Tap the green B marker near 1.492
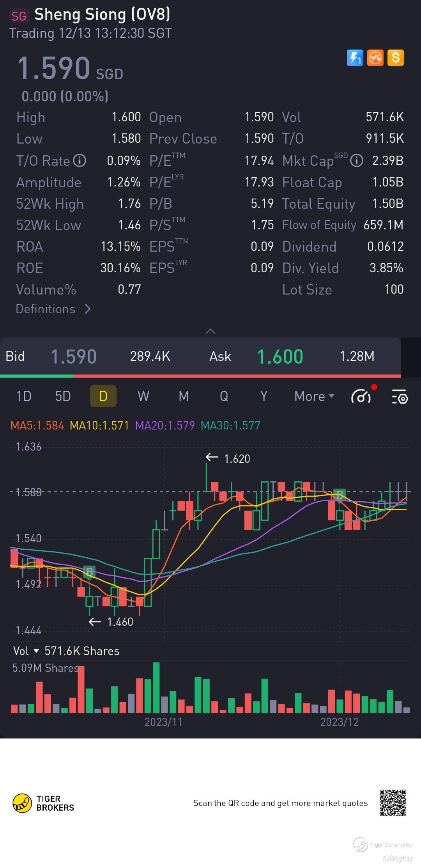Viewport: 421px width, 868px height. (x=89, y=573)
